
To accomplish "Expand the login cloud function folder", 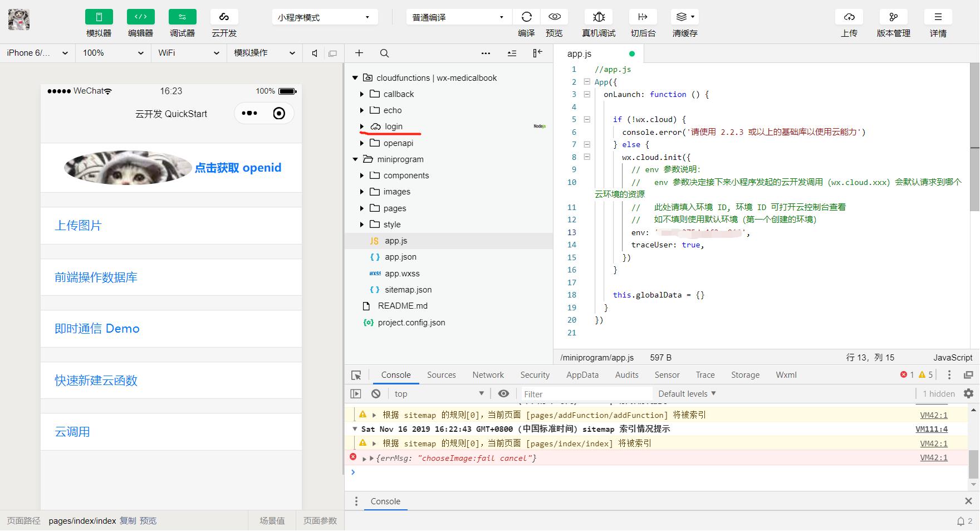I will pyautogui.click(x=361, y=126).
